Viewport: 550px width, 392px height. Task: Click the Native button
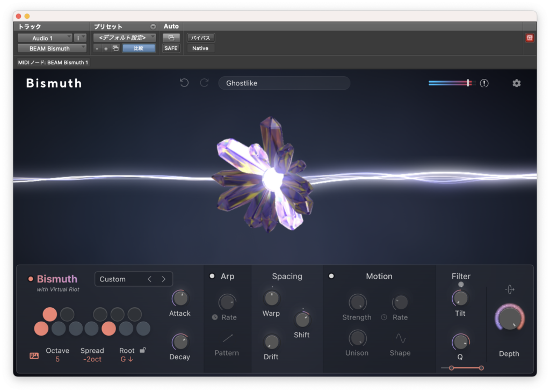click(x=200, y=48)
